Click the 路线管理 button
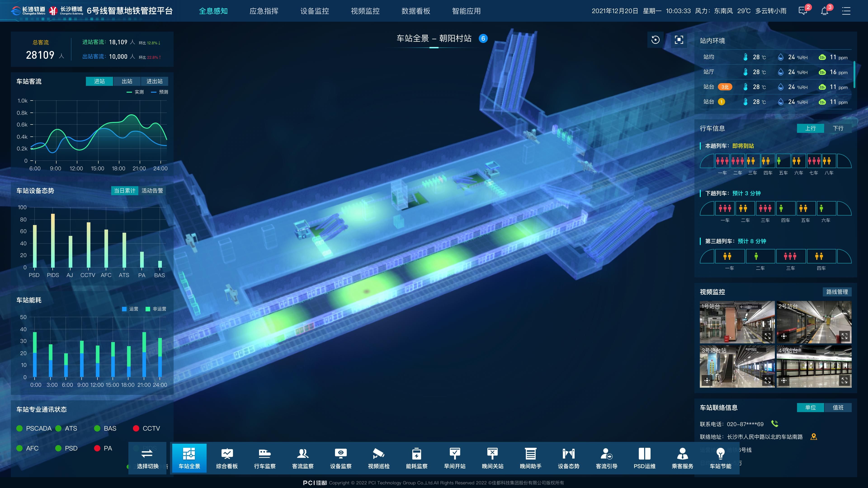Screen dimensions: 868x488 pos(837,292)
